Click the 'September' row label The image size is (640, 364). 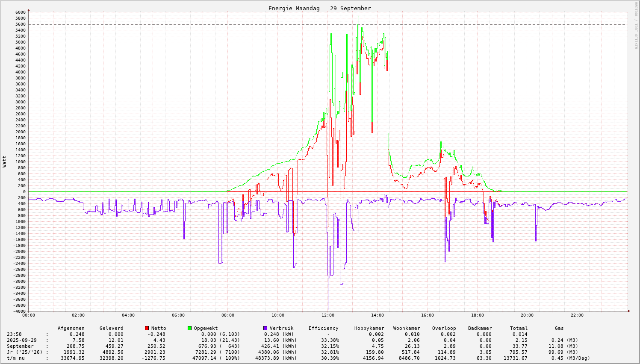click(20, 346)
